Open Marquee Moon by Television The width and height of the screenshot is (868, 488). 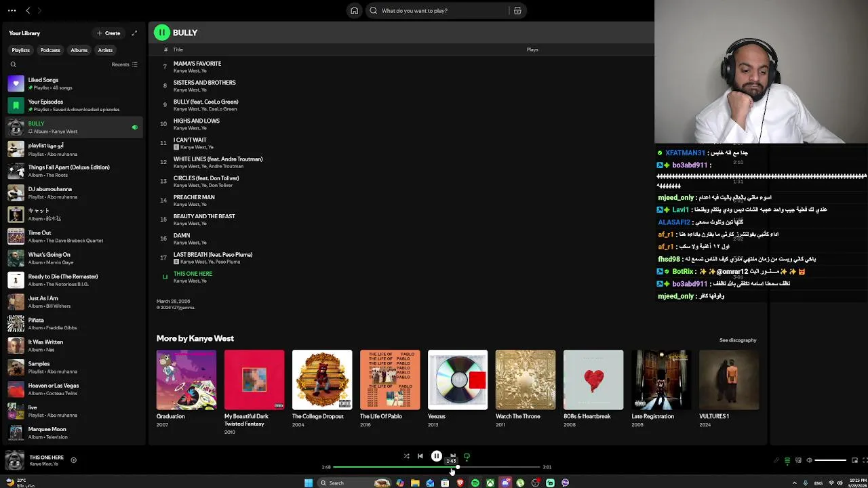pyautogui.click(x=74, y=432)
